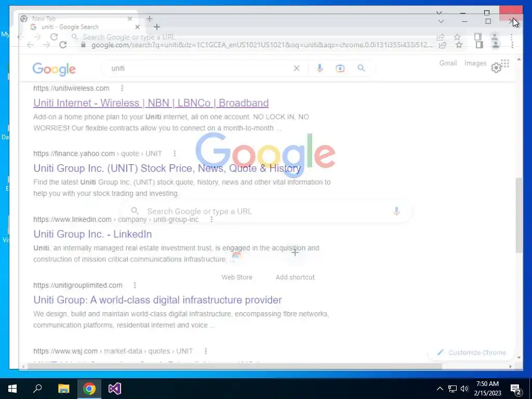Show hidden system tray icons
The height and width of the screenshot is (399, 532).
(440, 389)
